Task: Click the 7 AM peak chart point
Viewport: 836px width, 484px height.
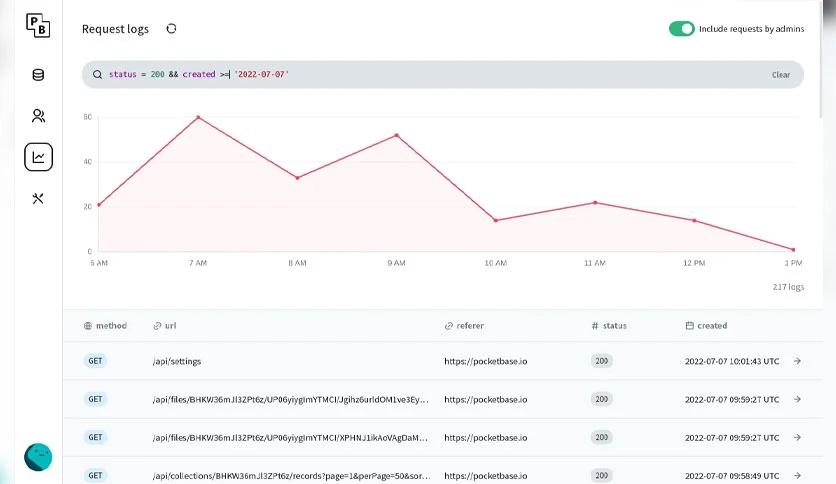Action: click(198, 117)
